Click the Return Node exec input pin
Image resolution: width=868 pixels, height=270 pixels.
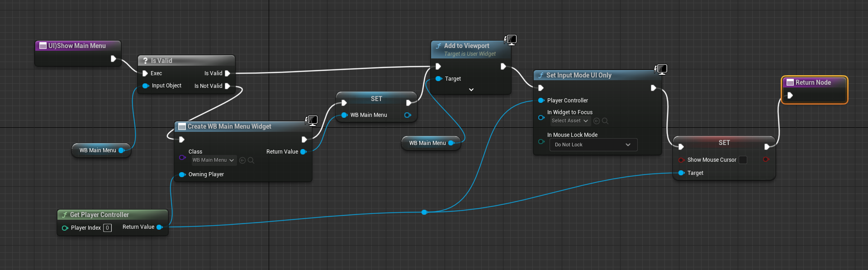click(x=790, y=96)
